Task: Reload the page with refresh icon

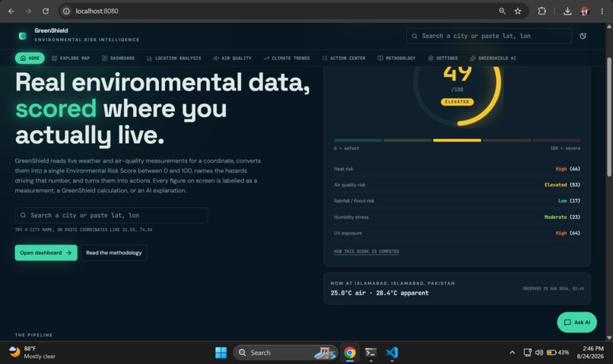Action: pyautogui.click(x=46, y=11)
